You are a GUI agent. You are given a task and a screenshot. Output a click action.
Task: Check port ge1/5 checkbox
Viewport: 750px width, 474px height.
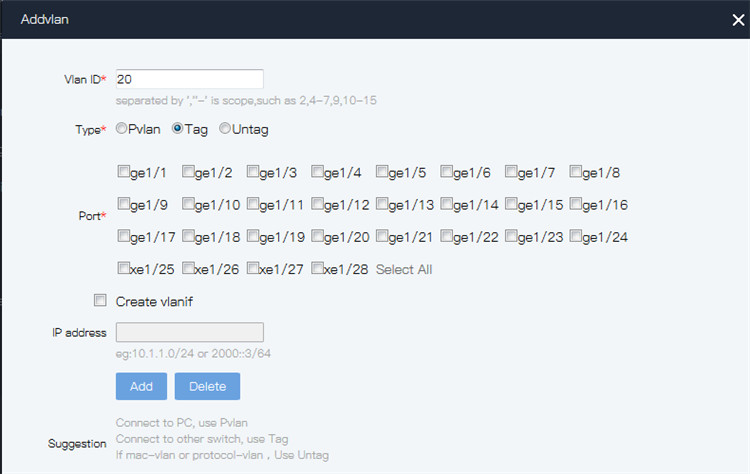coord(382,171)
